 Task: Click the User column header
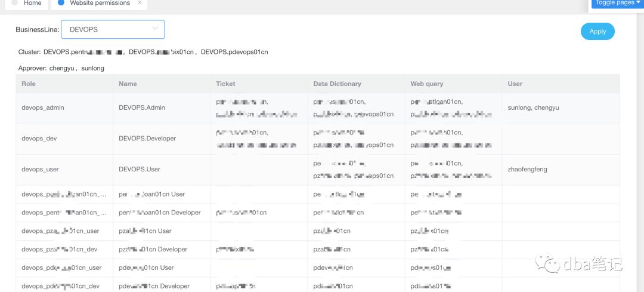click(515, 84)
